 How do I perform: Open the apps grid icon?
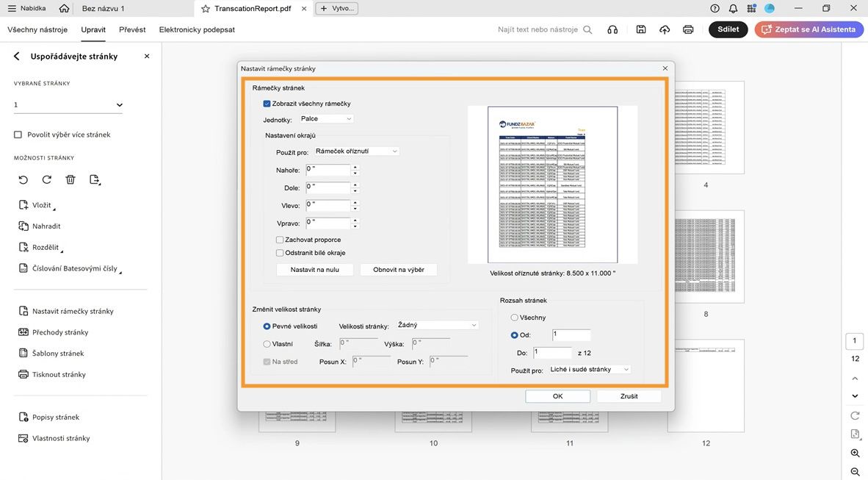pos(751,8)
